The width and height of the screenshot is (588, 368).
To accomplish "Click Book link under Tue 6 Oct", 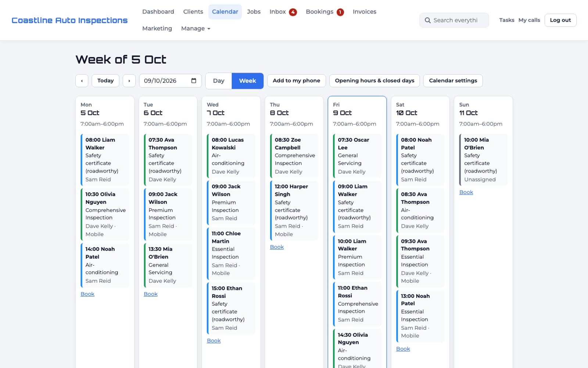I will pyautogui.click(x=151, y=294).
